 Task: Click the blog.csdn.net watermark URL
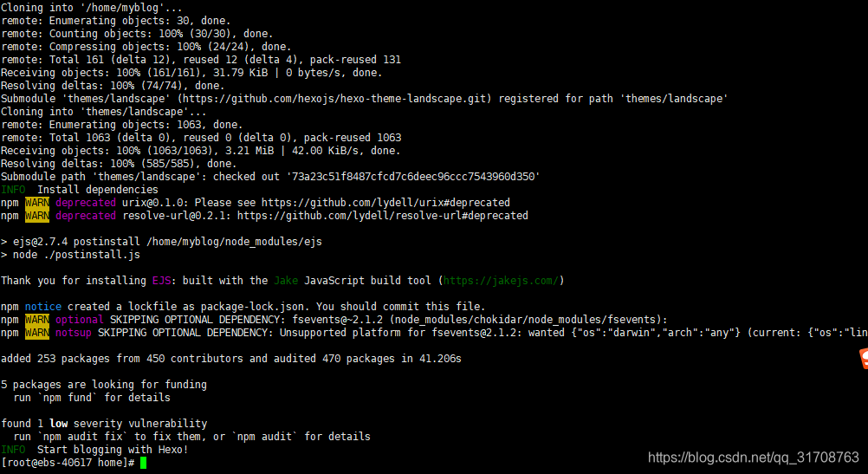(x=754, y=458)
